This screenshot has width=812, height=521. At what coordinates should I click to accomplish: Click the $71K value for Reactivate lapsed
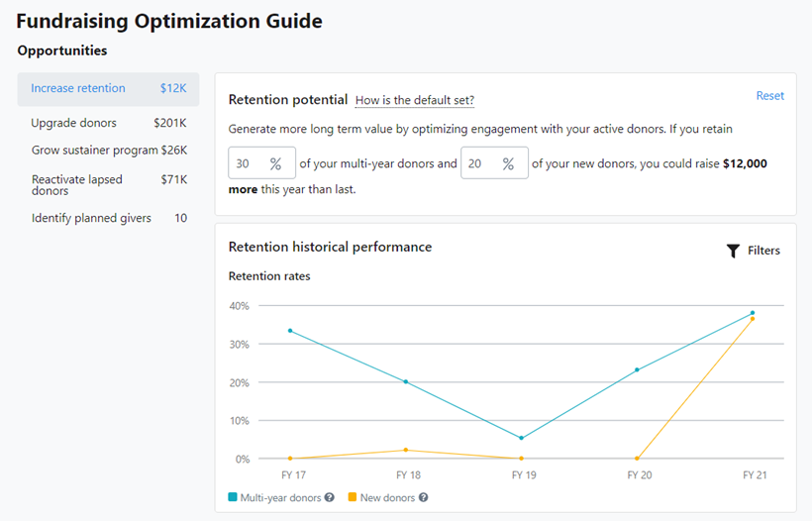pyautogui.click(x=174, y=179)
